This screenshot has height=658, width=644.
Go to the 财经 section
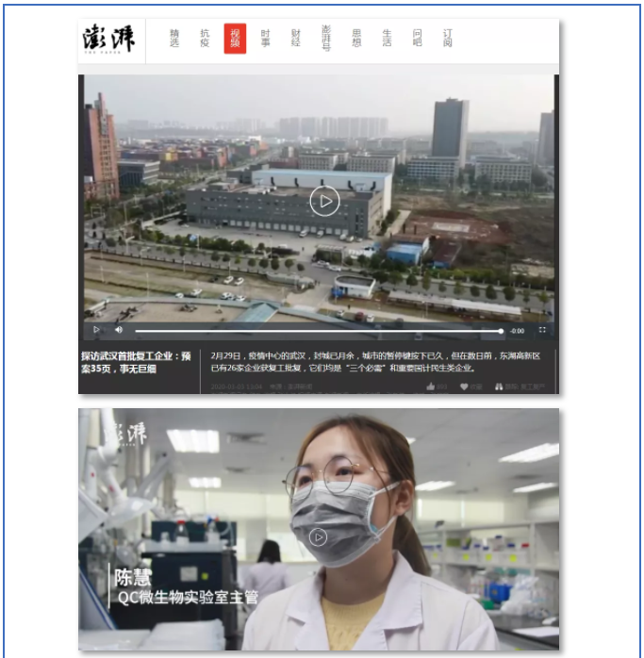[296, 39]
